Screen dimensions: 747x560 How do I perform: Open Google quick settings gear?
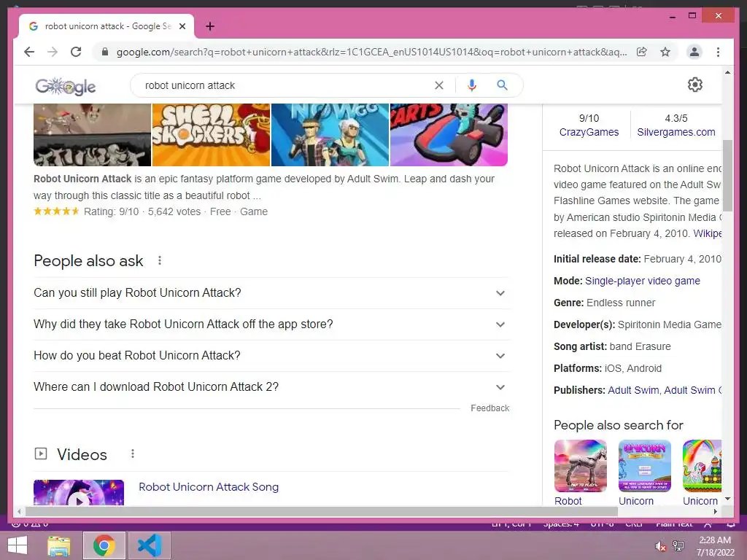pos(695,85)
